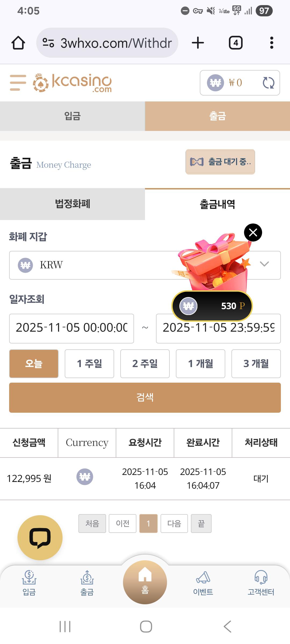Select the 오늘 date range
This screenshot has height=644, width=290.
point(34,364)
